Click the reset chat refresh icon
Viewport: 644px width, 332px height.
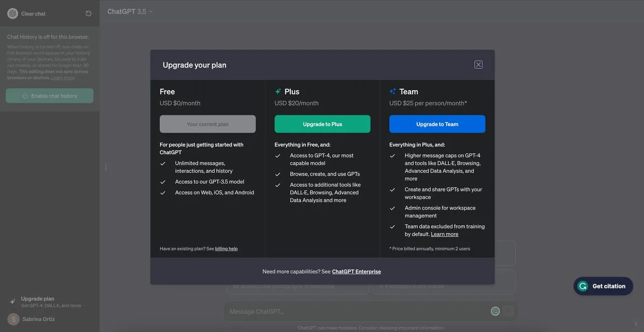(x=89, y=14)
